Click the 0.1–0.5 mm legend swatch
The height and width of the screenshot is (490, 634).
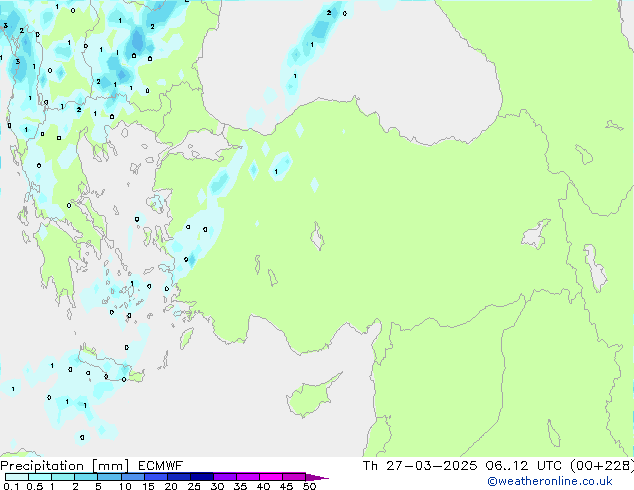point(17,477)
